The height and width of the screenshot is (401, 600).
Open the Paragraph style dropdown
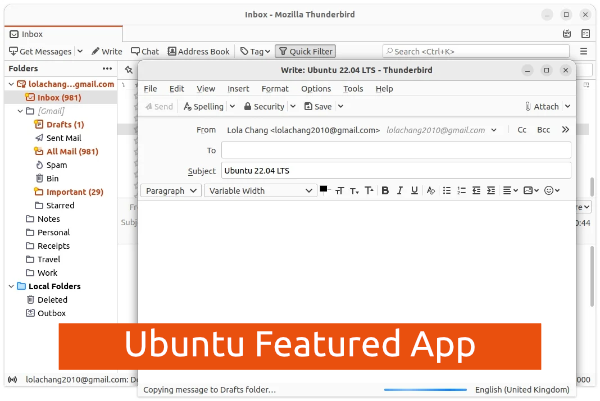[x=171, y=191]
